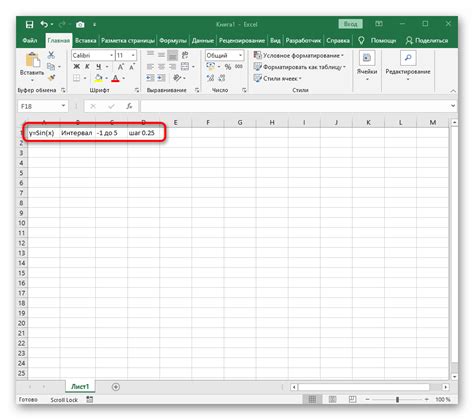Apply cell borders using the Borders icon

76,78
